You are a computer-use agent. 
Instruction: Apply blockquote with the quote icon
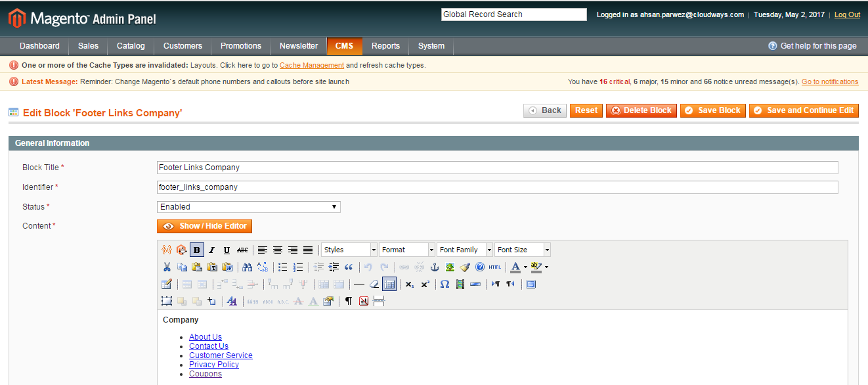point(349,267)
